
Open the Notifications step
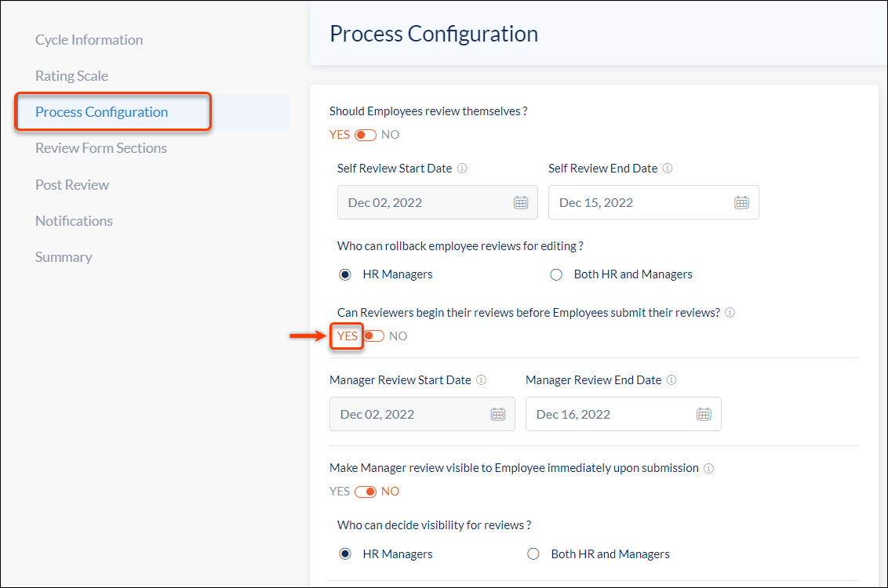(74, 221)
